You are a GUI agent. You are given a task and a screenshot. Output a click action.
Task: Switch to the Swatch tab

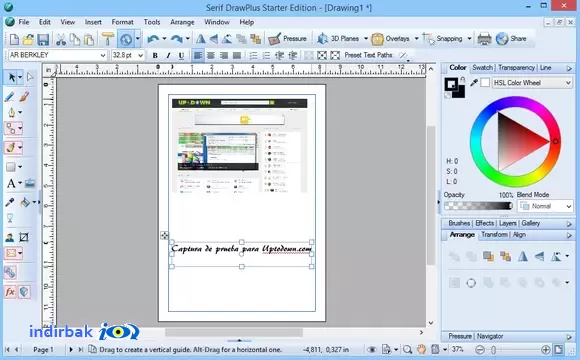point(482,68)
